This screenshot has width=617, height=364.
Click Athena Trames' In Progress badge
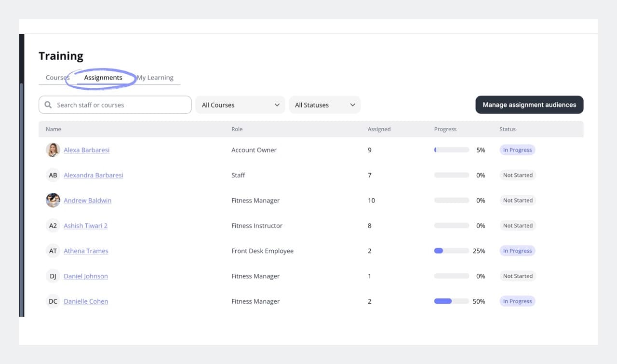point(517,251)
